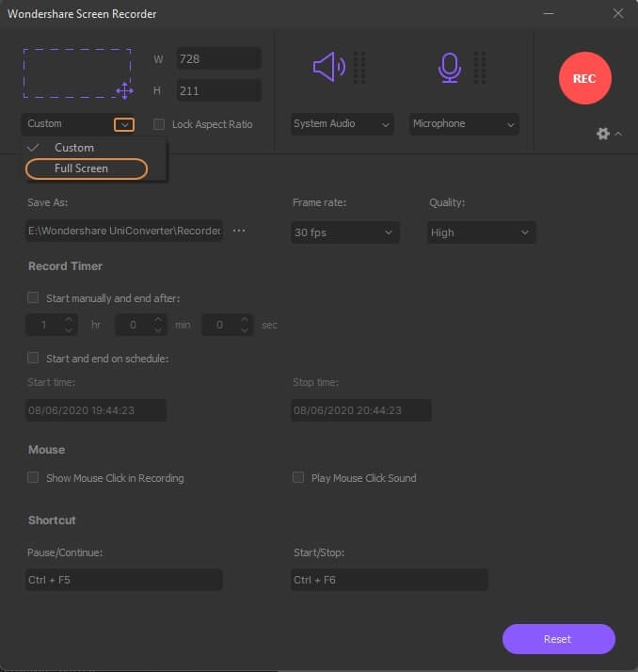Toggle Show Mouse Click in Recording
Screen dimensions: 638x672
pyautogui.click(x=34, y=478)
